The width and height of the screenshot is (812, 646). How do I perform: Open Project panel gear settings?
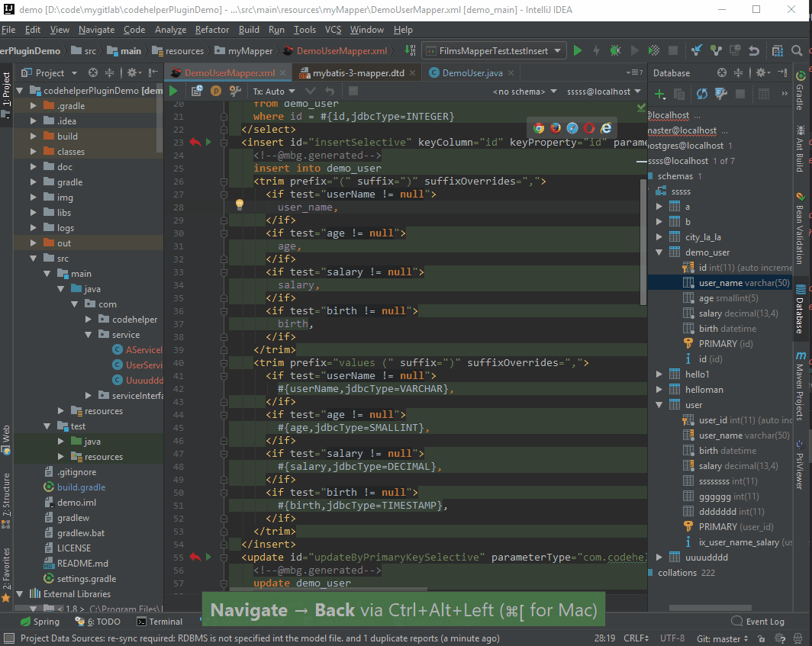[x=134, y=73]
